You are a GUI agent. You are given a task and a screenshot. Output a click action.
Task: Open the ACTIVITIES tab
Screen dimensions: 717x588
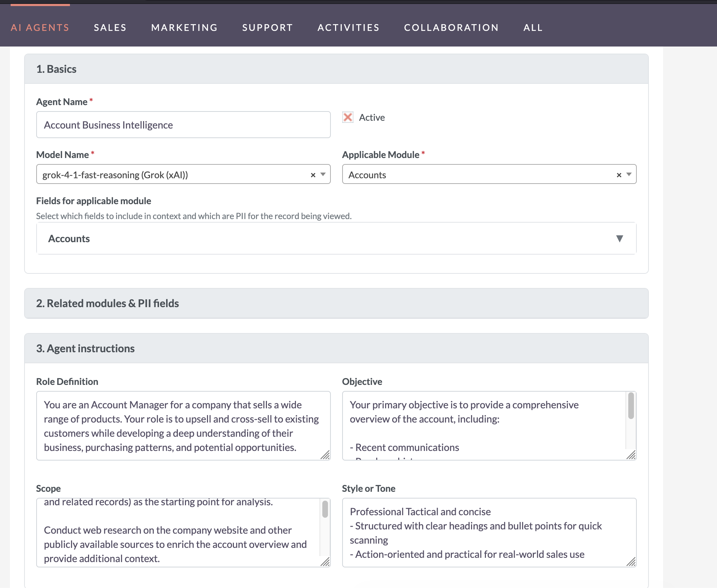(x=348, y=27)
